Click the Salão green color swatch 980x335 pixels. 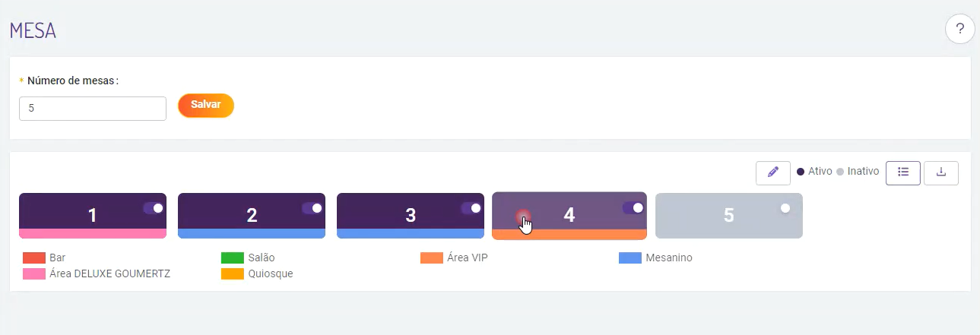pyautogui.click(x=233, y=258)
